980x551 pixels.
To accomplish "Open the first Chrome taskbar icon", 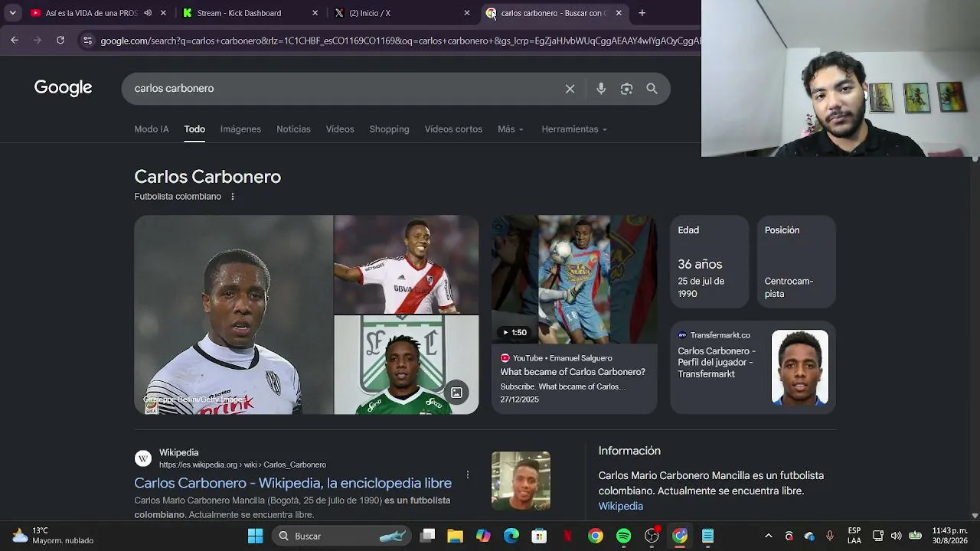I will tap(595, 536).
